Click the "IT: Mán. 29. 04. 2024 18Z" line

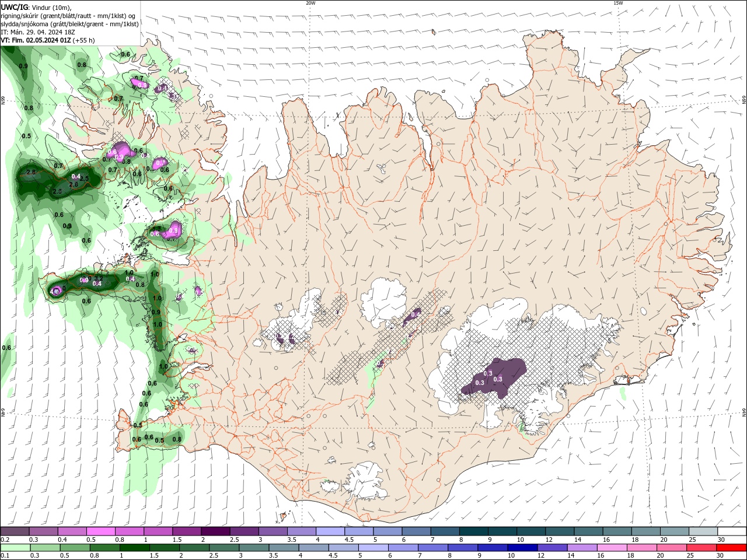tap(37, 32)
